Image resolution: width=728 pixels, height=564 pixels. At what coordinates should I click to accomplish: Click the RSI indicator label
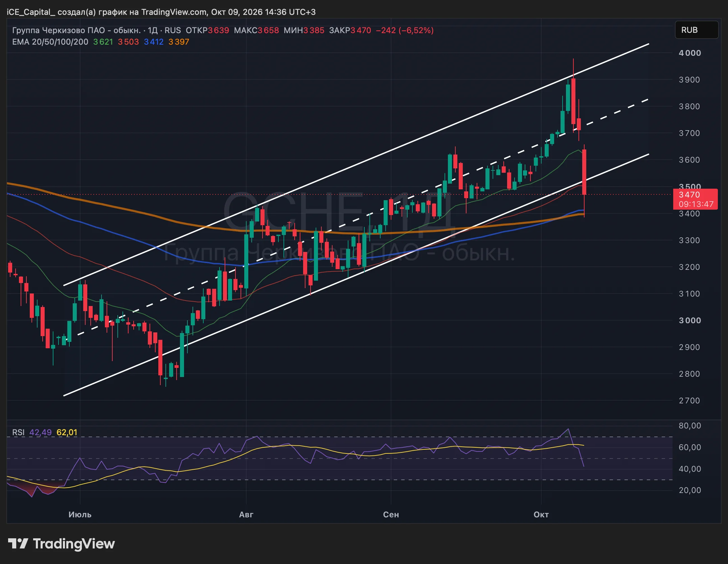click(18, 432)
